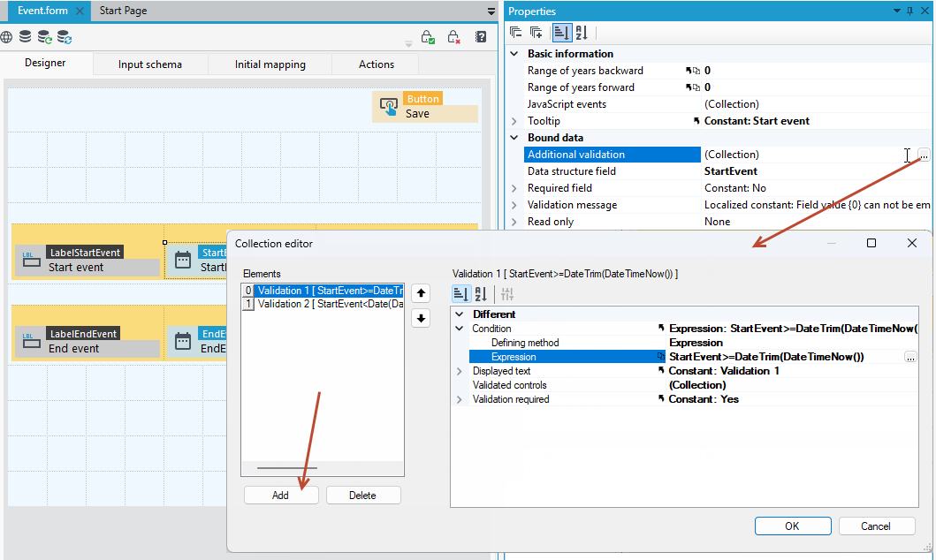Image resolution: width=936 pixels, height=560 pixels.
Task: Switch to the Start Page document tab
Action: click(123, 11)
